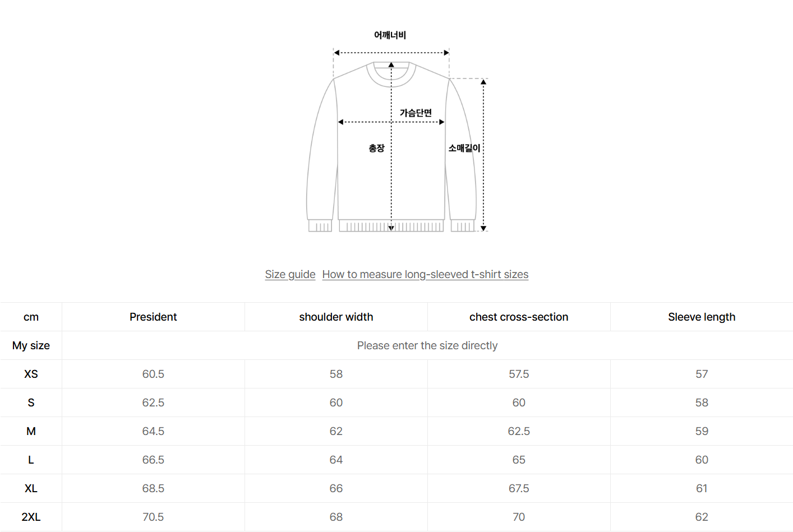Image resolution: width=793 pixels, height=532 pixels.
Task: Click the 'Please enter the size directly' field
Action: tap(427, 345)
